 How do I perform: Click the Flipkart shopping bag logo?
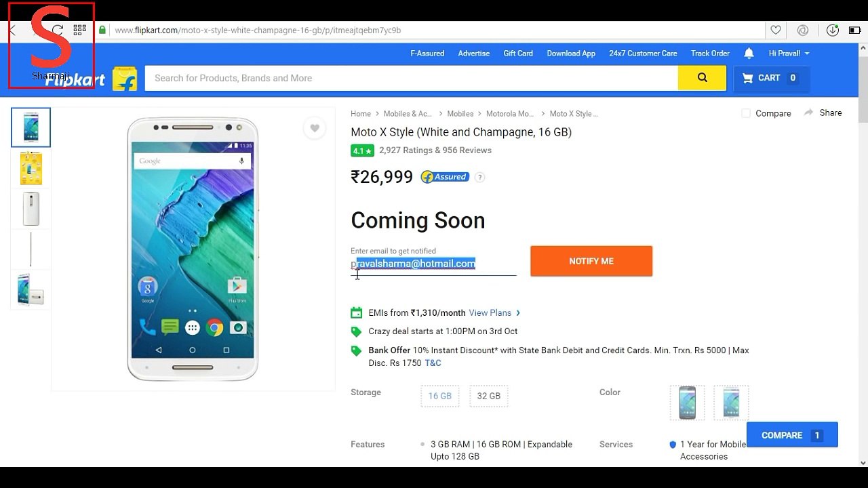125,79
